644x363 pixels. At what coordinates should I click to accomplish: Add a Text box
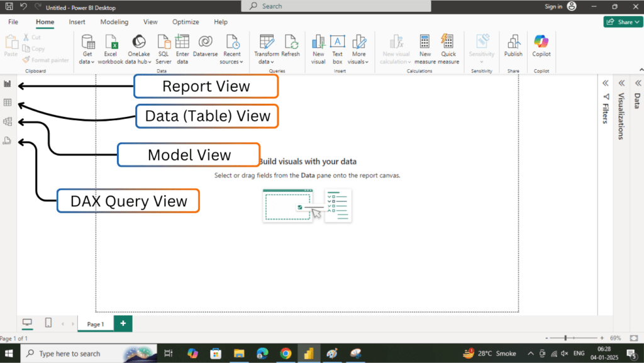point(337,50)
